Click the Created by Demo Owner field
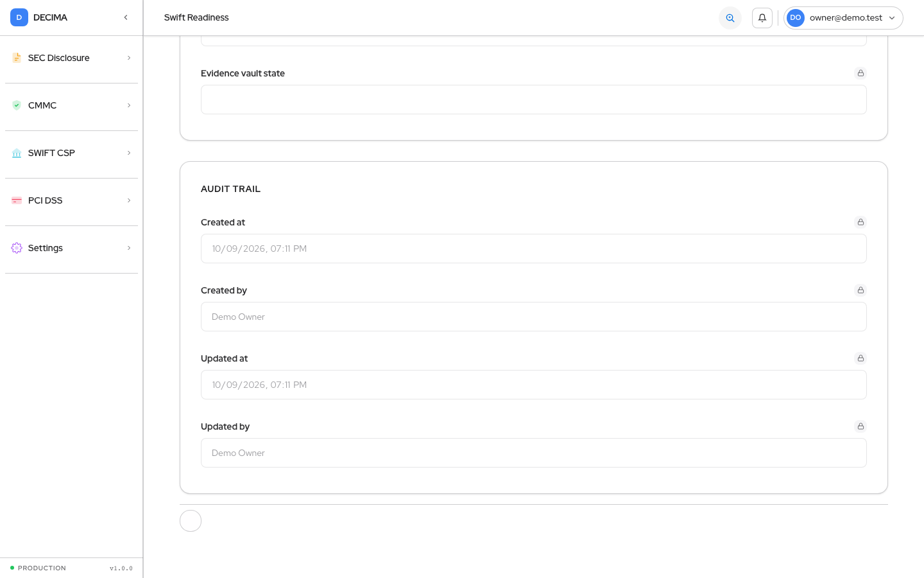This screenshot has width=924, height=578. click(533, 317)
